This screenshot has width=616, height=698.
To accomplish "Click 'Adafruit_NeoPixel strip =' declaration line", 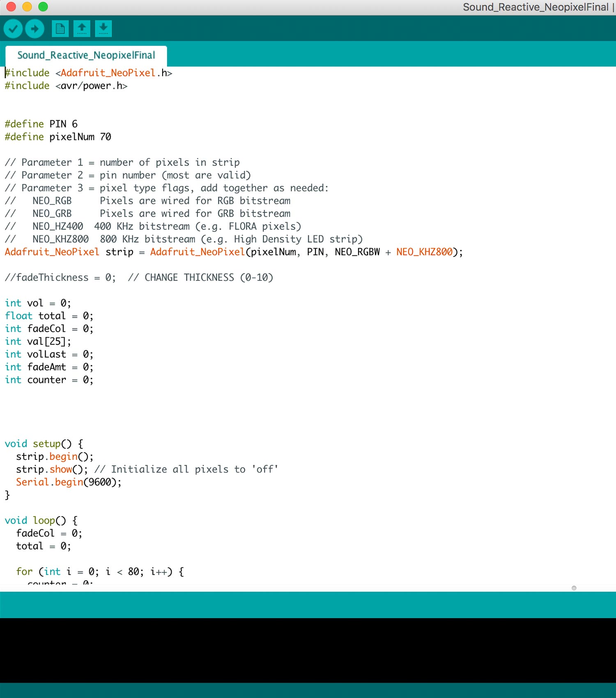I will (234, 252).
